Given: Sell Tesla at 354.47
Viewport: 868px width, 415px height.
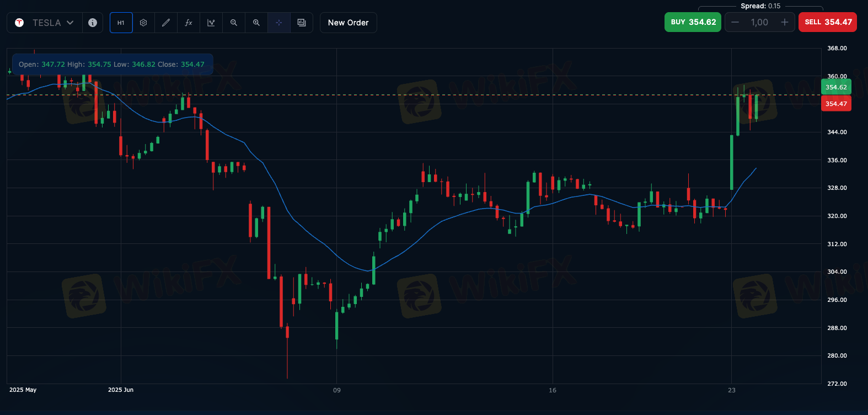Looking at the screenshot, I should (x=828, y=22).
